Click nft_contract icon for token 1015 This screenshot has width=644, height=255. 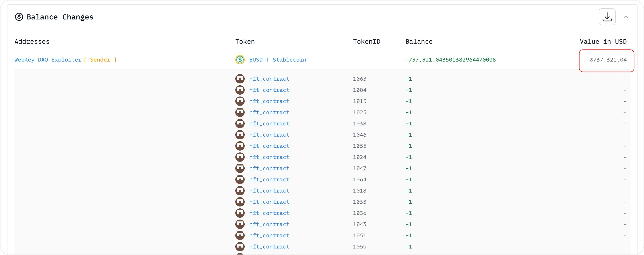(240, 101)
